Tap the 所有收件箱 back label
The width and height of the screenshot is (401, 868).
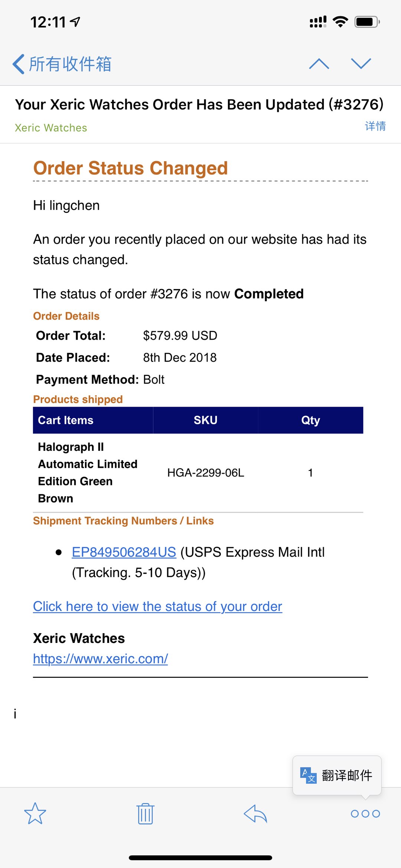71,64
